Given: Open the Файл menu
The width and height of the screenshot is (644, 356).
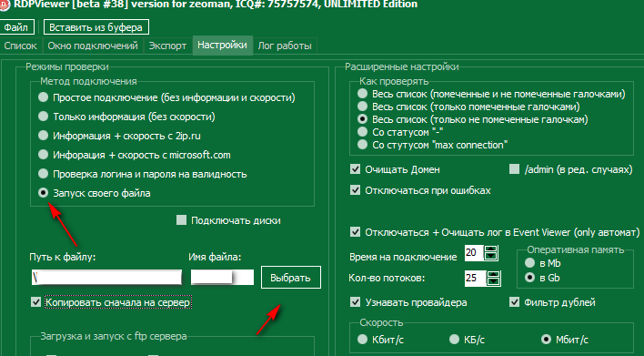Looking at the screenshot, I should 16,27.
